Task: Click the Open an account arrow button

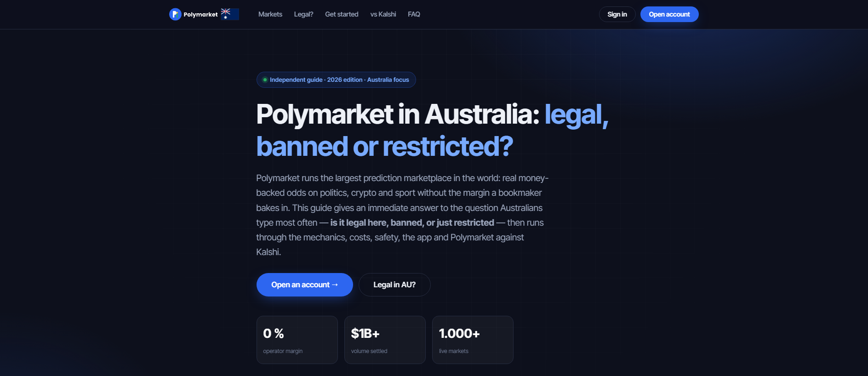Action: pyautogui.click(x=305, y=285)
